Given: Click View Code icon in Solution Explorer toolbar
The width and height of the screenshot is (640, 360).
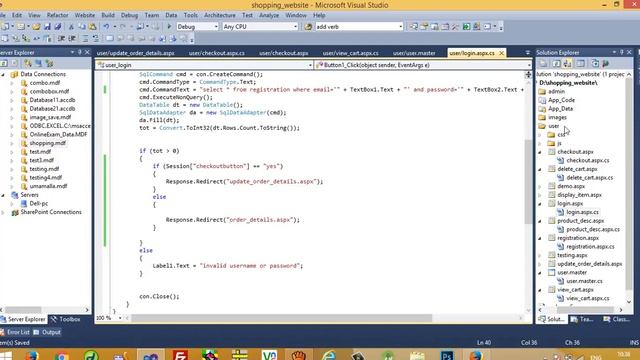Looking at the screenshot, I should click(580, 63).
